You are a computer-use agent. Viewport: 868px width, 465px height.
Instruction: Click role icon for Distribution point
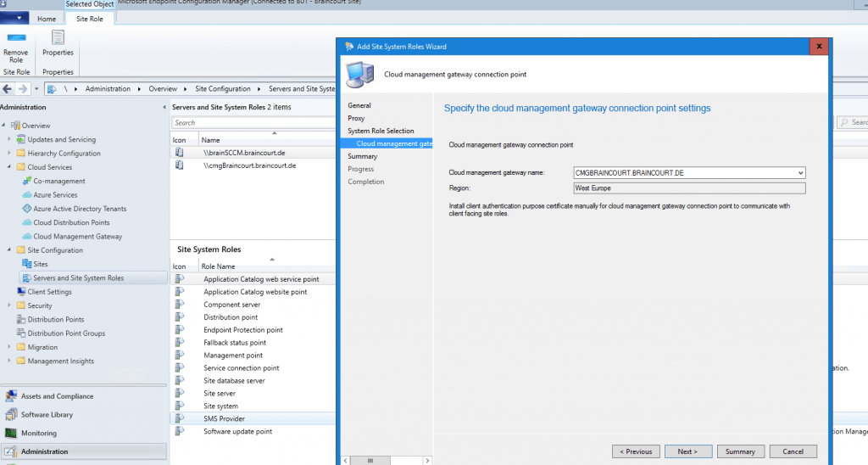click(180, 317)
